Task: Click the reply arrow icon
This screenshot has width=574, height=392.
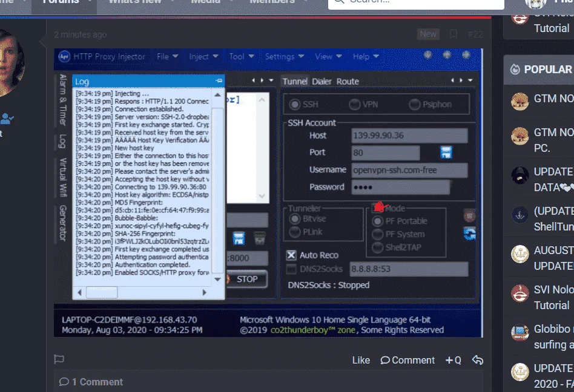Action: (477, 360)
